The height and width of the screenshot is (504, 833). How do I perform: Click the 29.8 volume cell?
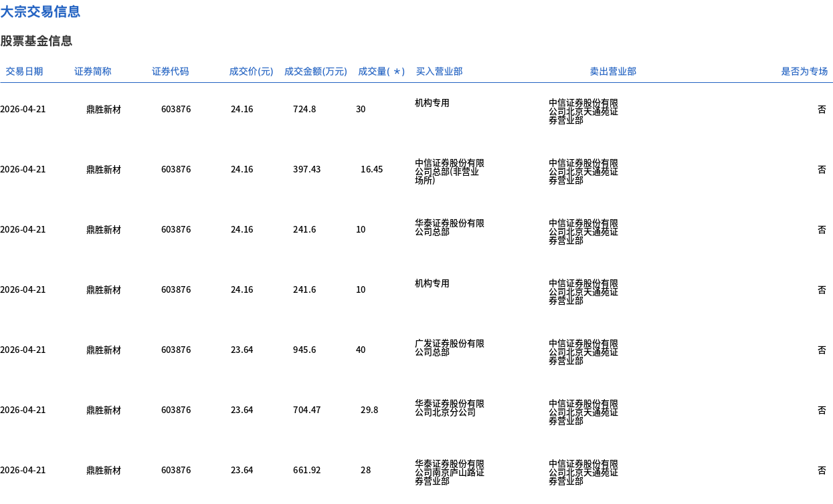[x=369, y=410]
